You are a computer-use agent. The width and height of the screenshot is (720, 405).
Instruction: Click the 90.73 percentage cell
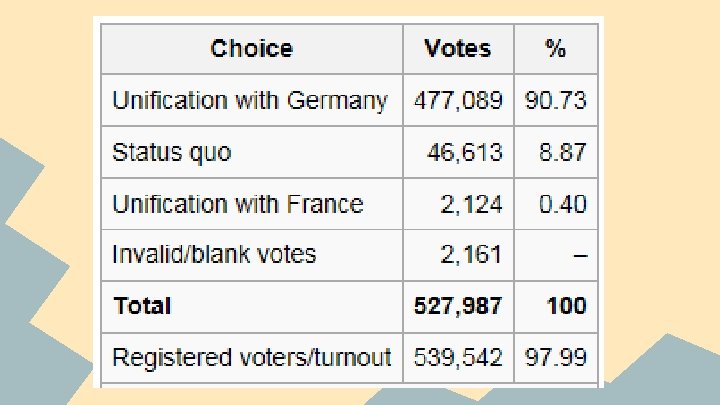[x=556, y=101]
